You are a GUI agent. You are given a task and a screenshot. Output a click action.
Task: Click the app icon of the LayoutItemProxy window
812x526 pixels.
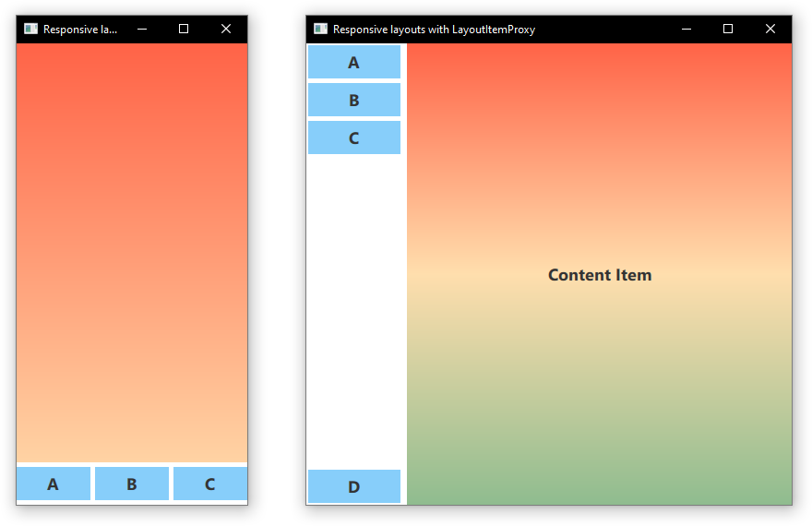(320, 30)
